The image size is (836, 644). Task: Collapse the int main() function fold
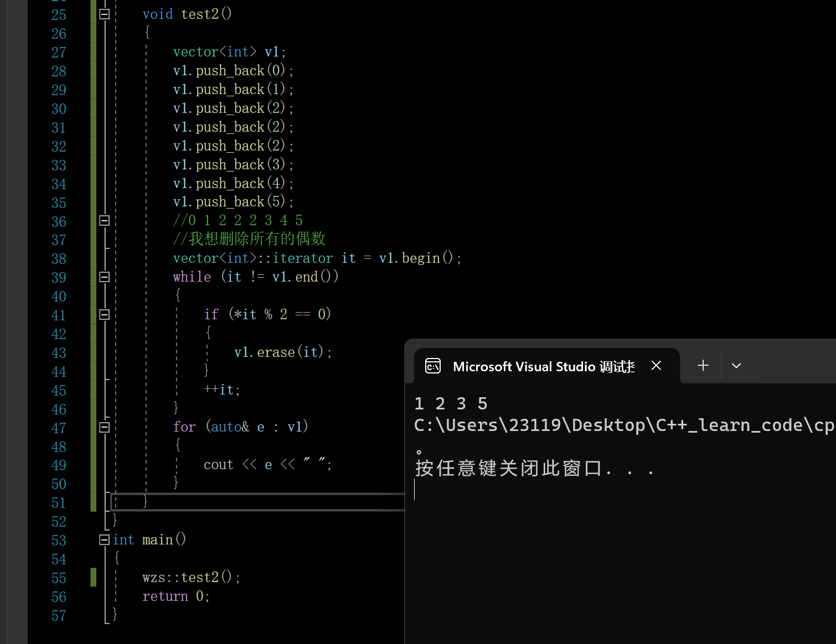(x=105, y=539)
